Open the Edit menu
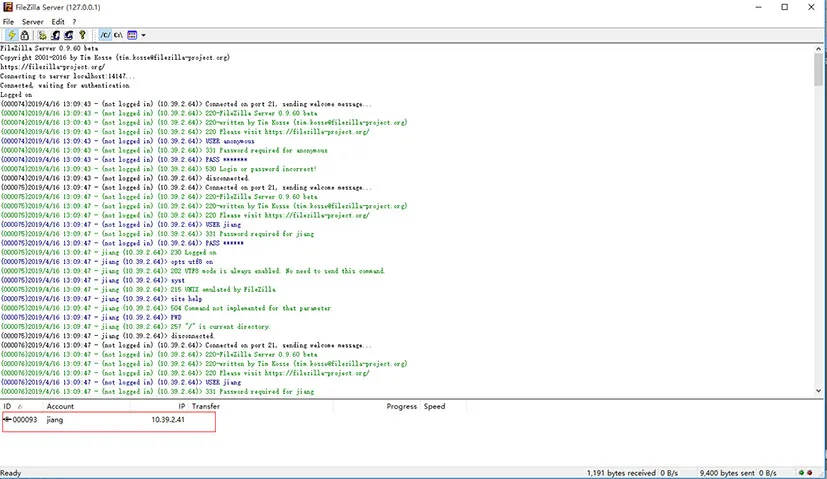827x479 pixels. (57, 22)
